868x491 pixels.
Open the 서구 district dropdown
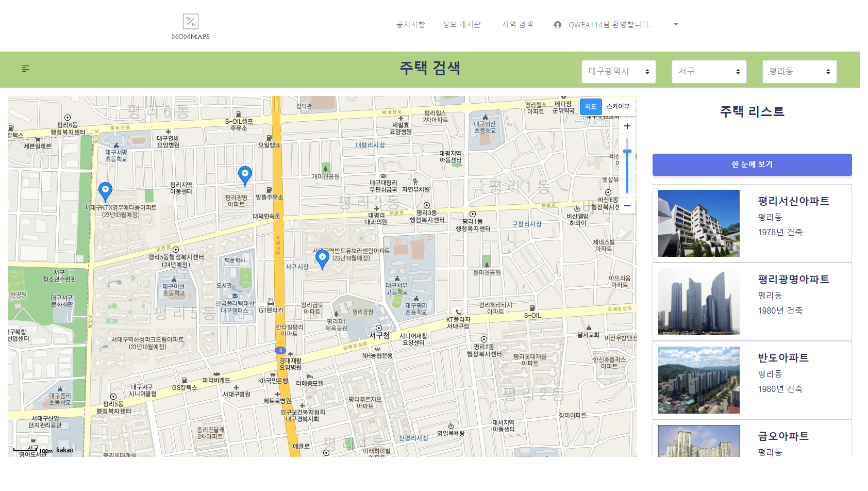coord(709,71)
